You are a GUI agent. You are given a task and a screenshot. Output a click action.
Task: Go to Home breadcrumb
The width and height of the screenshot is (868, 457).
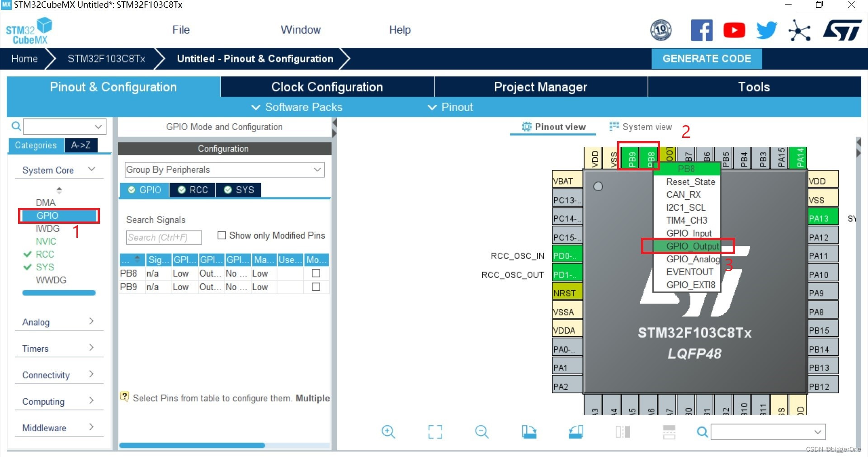[24, 59]
